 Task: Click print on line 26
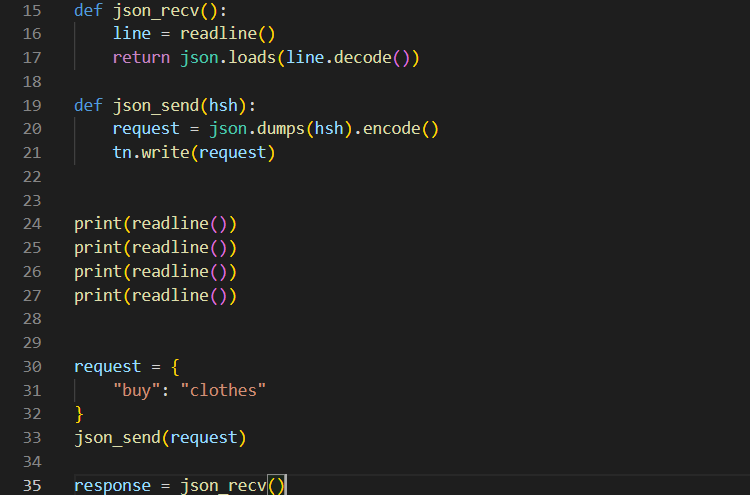pyautogui.click(x=98, y=272)
